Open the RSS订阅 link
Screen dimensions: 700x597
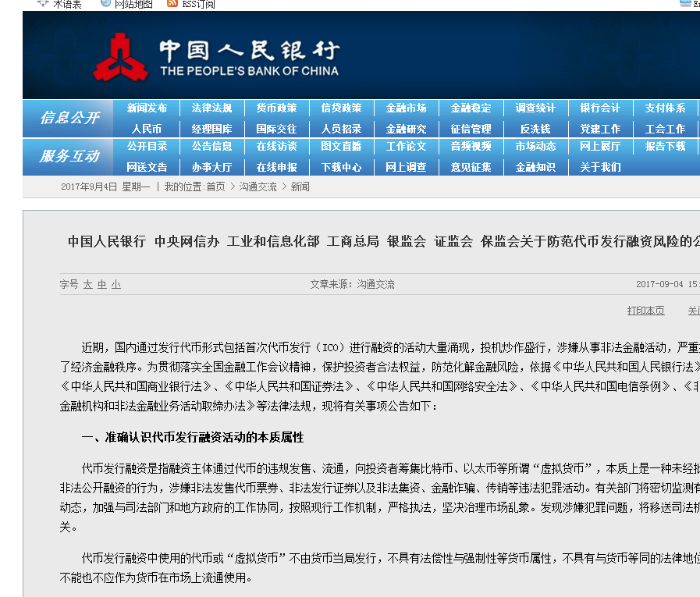point(198,5)
